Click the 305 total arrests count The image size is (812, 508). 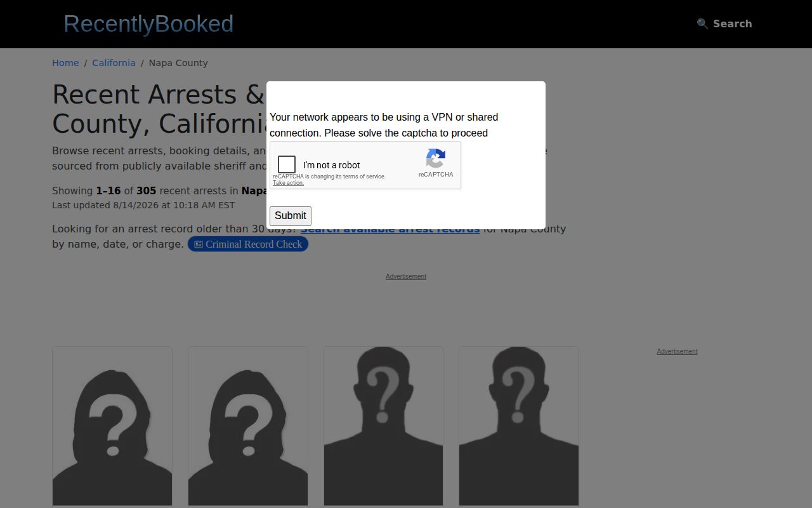point(146,190)
